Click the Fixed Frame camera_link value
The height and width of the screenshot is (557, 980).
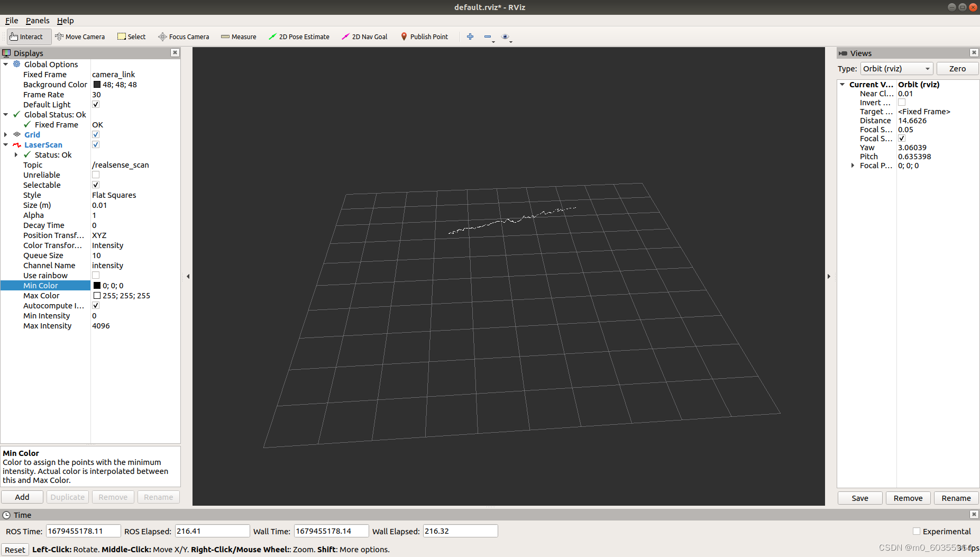[x=114, y=75]
